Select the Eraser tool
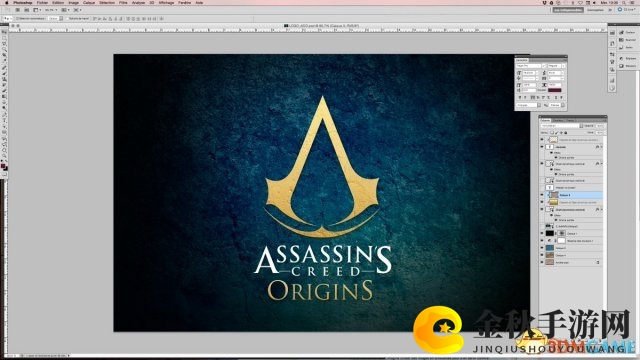Viewport: 640px width, 360px height. pos(4,91)
